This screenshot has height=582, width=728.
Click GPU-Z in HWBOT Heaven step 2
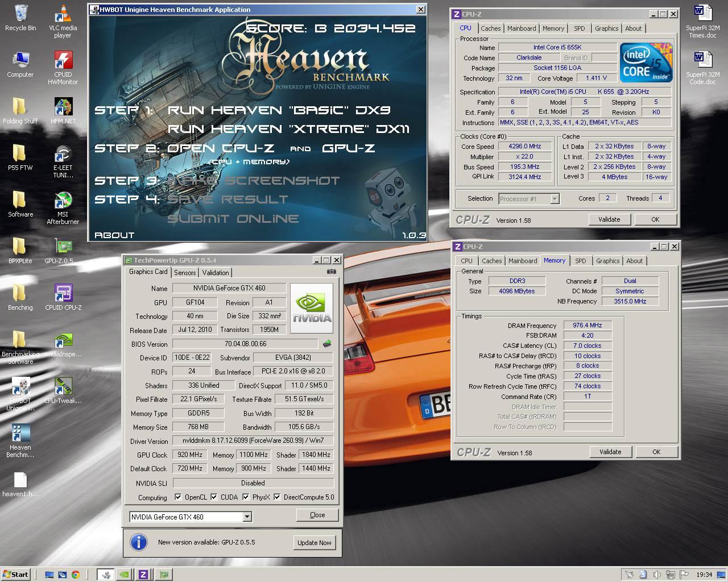(349, 148)
